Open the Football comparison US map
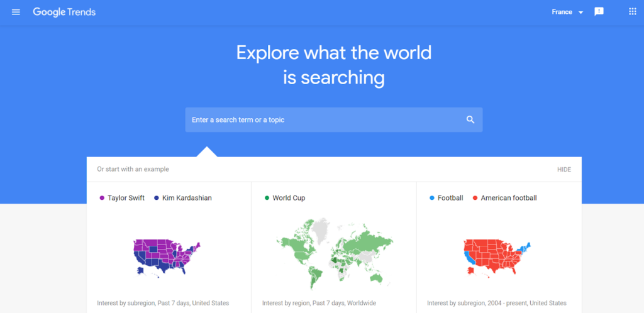The width and height of the screenshot is (644, 313). (x=497, y=256)
